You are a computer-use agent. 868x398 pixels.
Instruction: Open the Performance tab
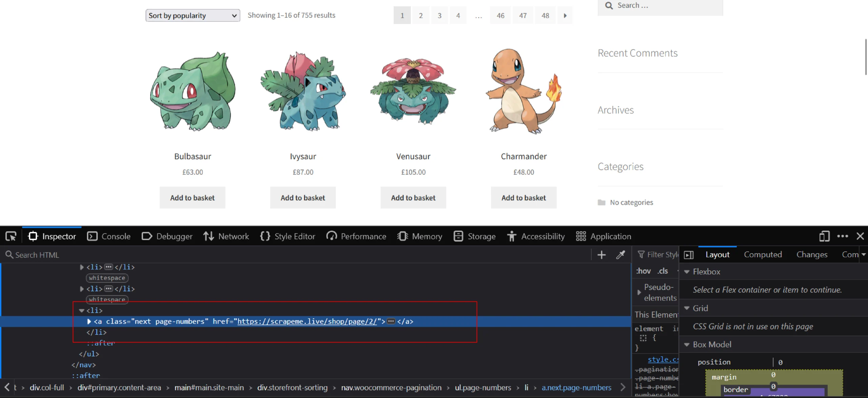[x=356, y=236]
